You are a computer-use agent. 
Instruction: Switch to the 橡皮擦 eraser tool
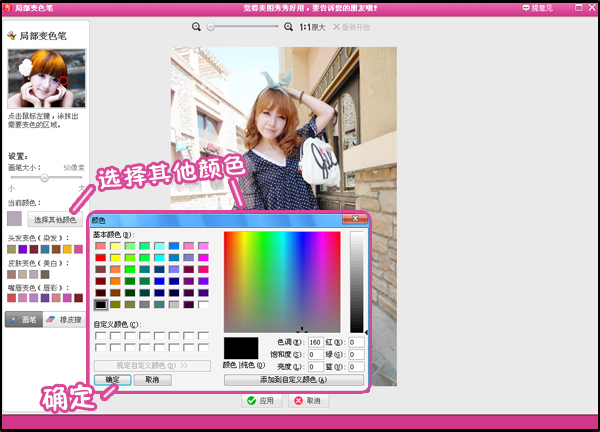pyautogui.click(x=64, y=319)
